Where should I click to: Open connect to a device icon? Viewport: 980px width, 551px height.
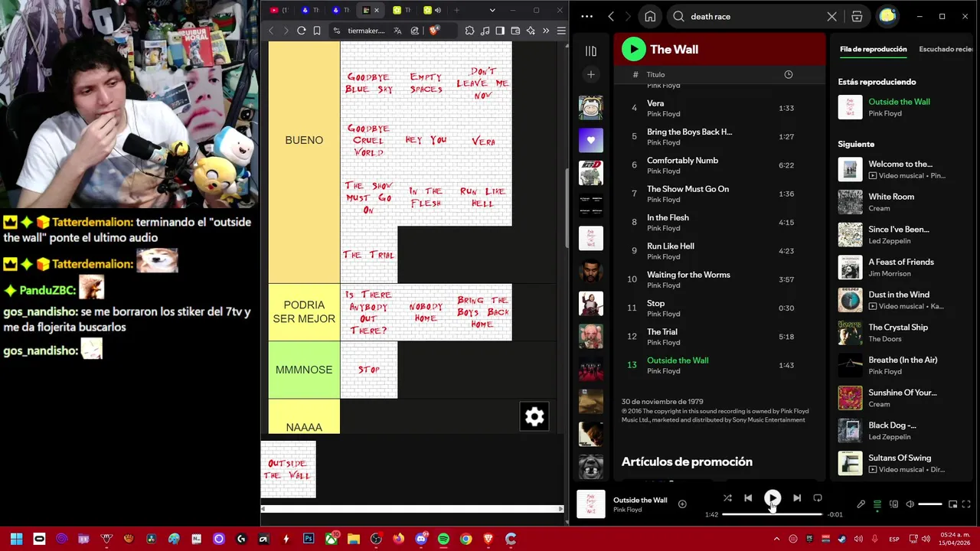893,504
